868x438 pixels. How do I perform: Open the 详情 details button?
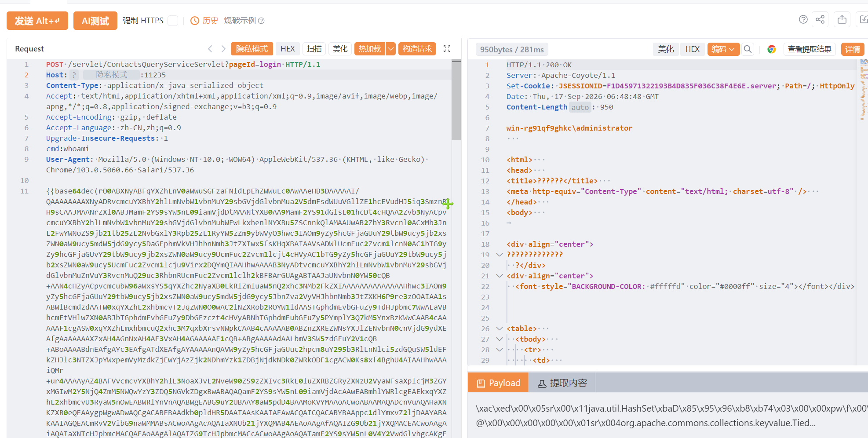(x=853, y=49)
